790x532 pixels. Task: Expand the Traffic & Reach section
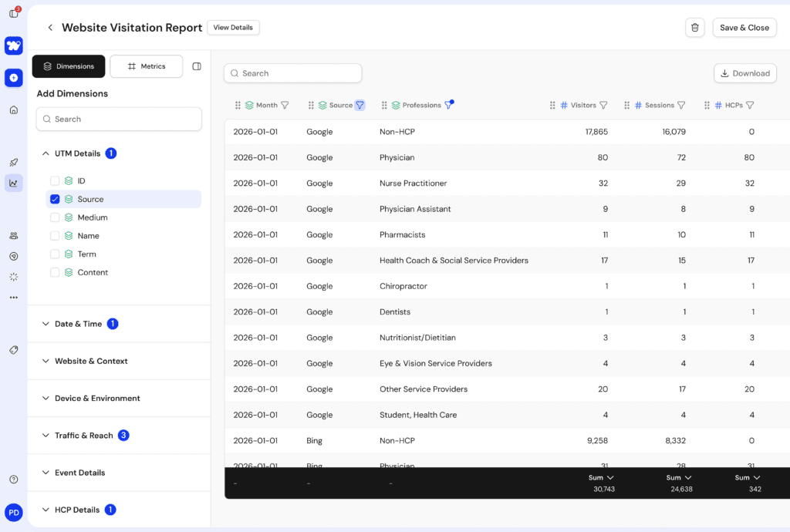[x=46, y=436]
